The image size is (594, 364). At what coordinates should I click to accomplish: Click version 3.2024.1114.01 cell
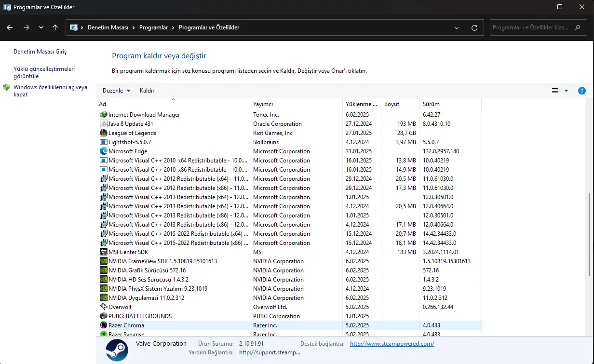click(x=441, y=252)
